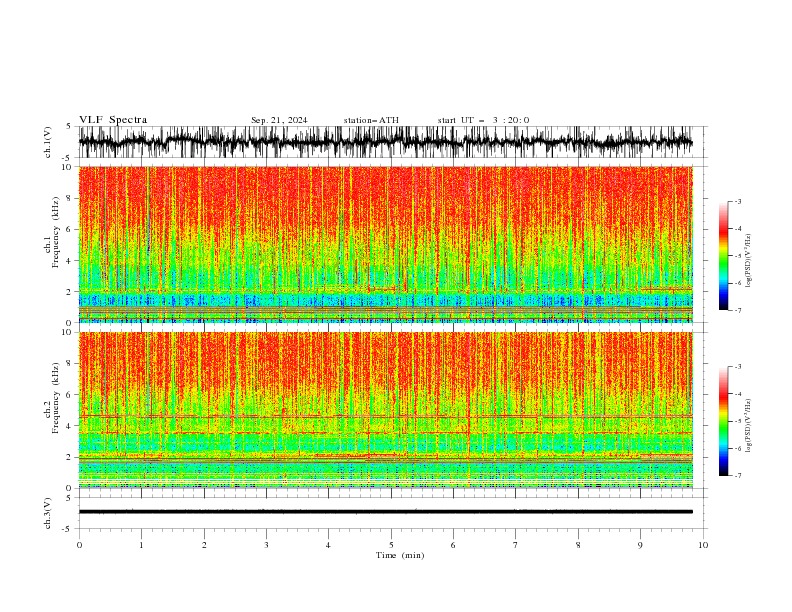Click the ch.1 PSD color scale bar
792x612 pixels.
tap(723, 256)
